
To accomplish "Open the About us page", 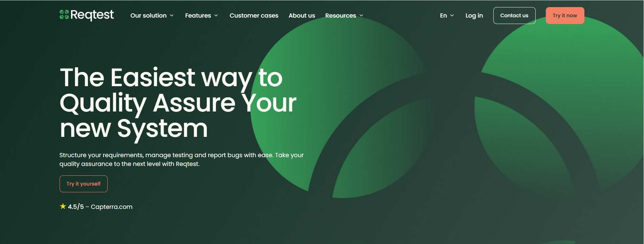I will (x=302, y=16).
